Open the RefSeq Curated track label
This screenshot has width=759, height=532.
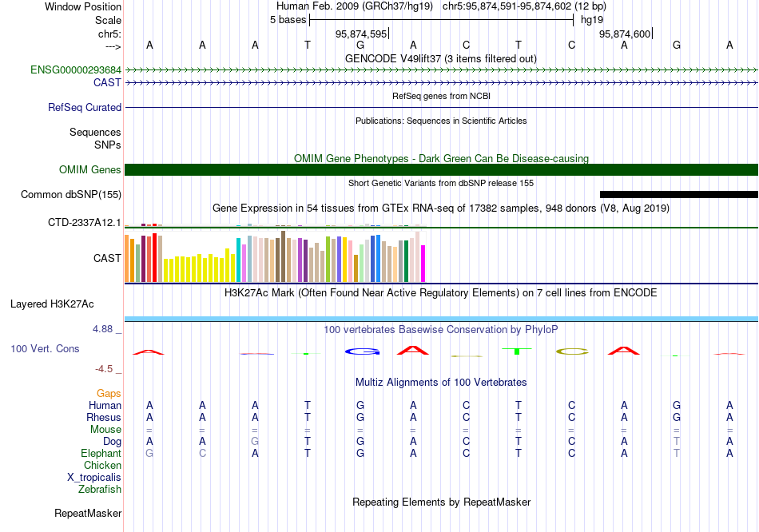[x=84, y=108]
